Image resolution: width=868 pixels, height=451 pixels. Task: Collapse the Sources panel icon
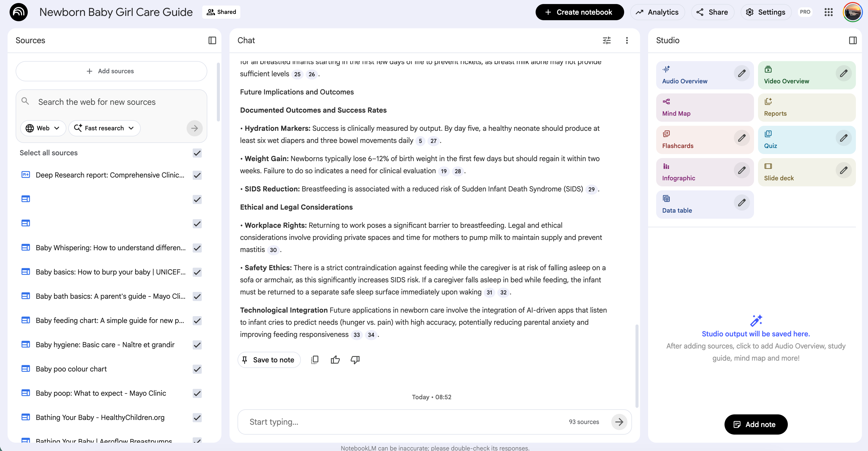click(212, 40)
